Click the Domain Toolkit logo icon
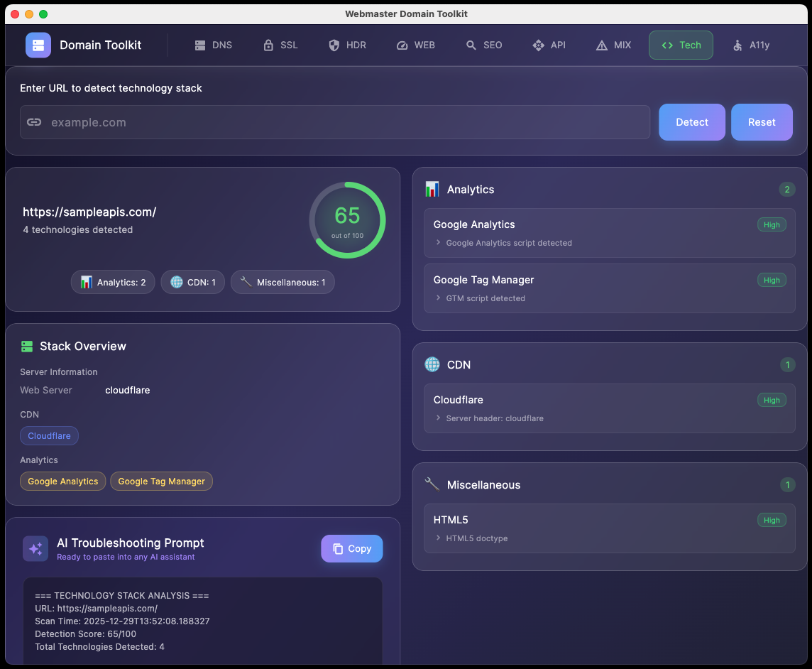 (x=38, y=45)
